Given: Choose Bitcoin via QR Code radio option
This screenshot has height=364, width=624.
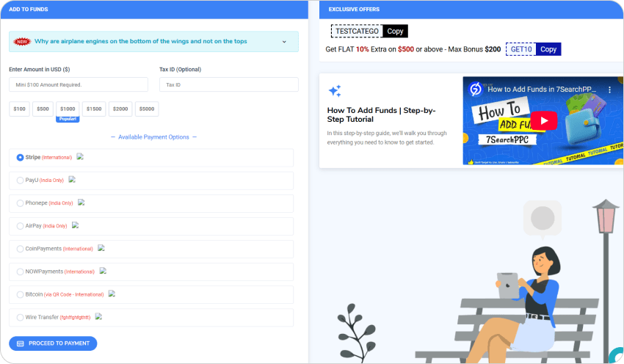Looking at the screenshot, I should 20,295.
